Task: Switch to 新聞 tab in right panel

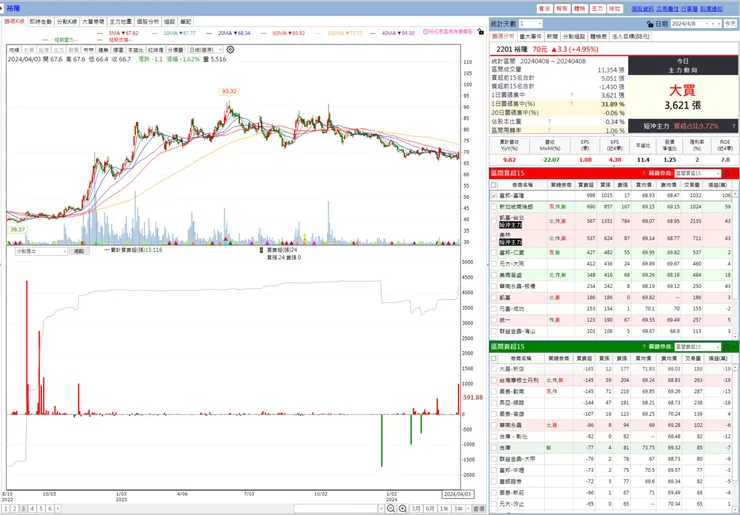Action: coord(552,36)
